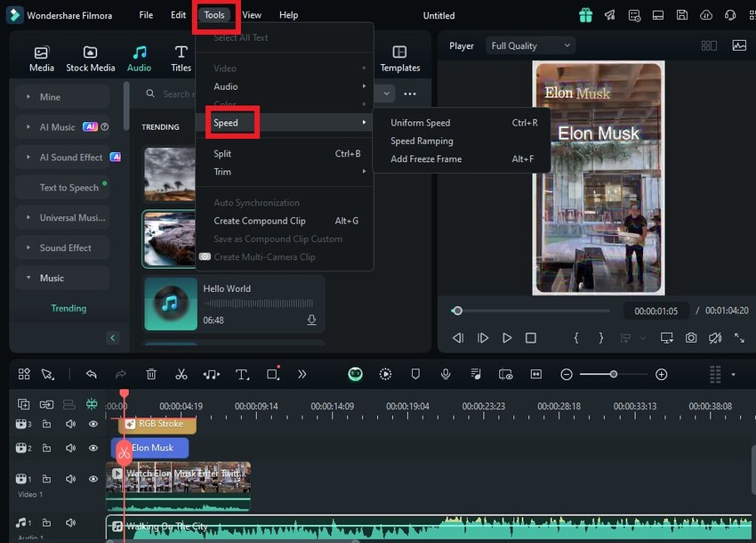Select the Audio tab
This screenshot has height=543, width=756.
(139, 59)
